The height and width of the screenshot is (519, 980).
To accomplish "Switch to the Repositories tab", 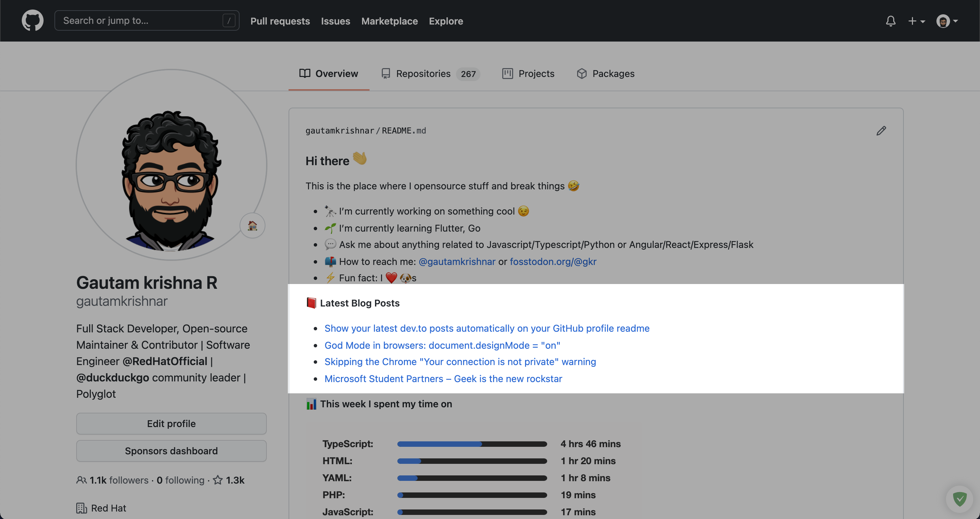I will coord(431,74).
